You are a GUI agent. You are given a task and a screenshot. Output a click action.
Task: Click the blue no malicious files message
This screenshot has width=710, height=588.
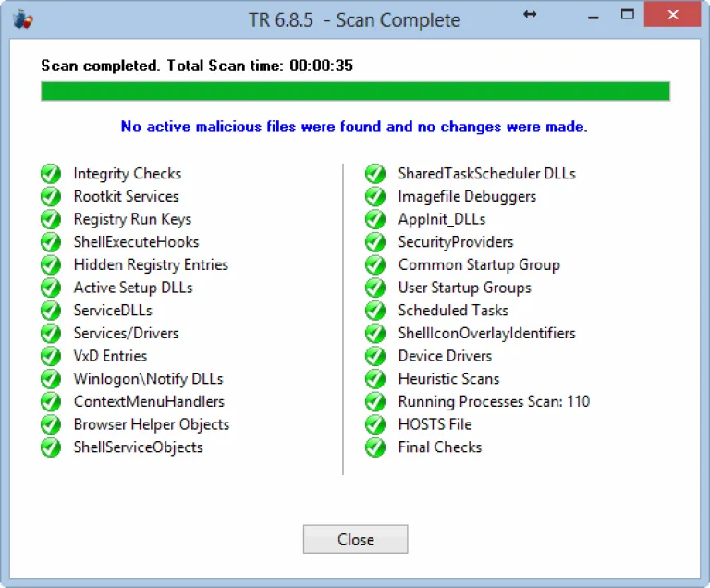click(354, 127)
